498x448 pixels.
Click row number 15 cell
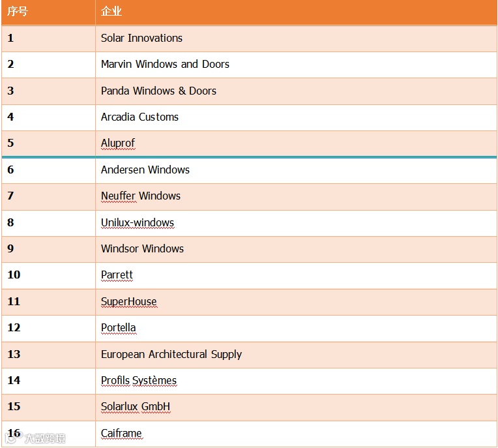(48, 408)
